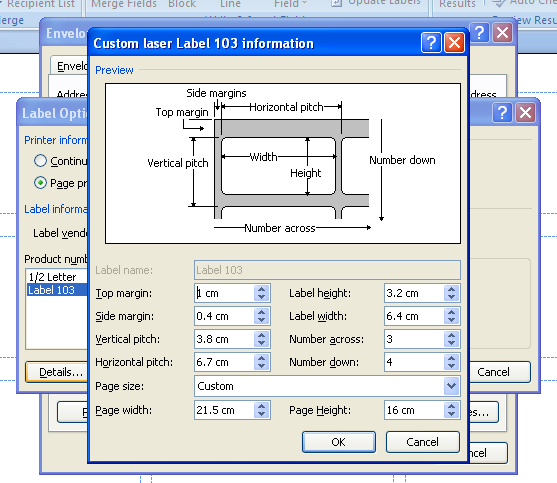Close the Envelopes and Labels dialog

503,33
